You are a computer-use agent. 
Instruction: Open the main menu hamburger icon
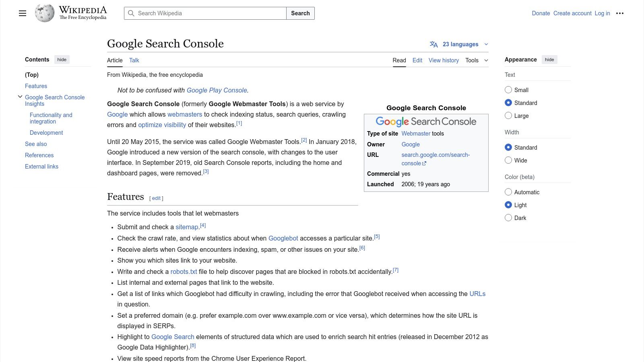click(23, 13)
